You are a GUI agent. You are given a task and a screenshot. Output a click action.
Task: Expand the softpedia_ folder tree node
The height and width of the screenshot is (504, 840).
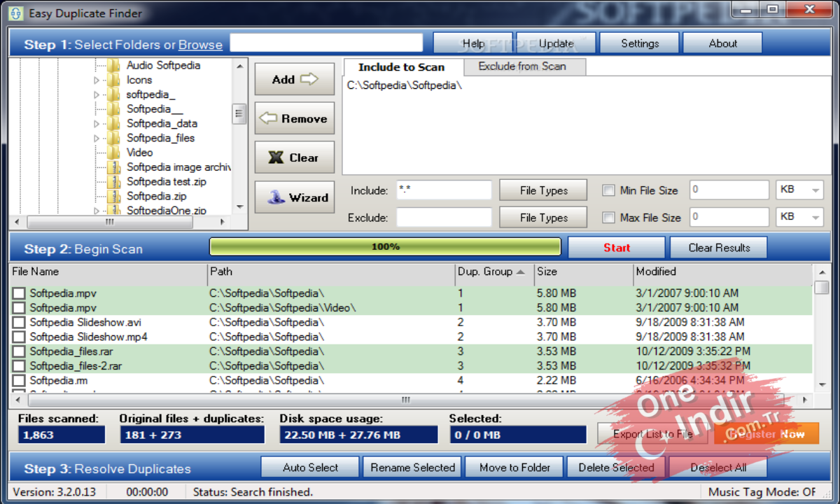pos(97,94)
